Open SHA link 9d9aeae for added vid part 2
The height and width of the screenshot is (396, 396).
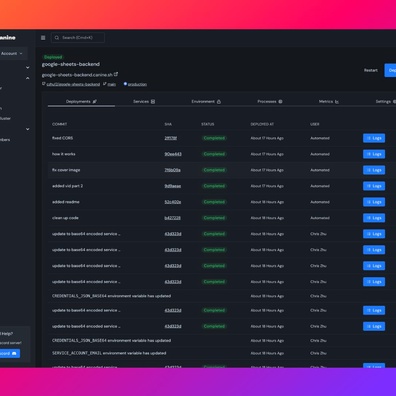173,186
